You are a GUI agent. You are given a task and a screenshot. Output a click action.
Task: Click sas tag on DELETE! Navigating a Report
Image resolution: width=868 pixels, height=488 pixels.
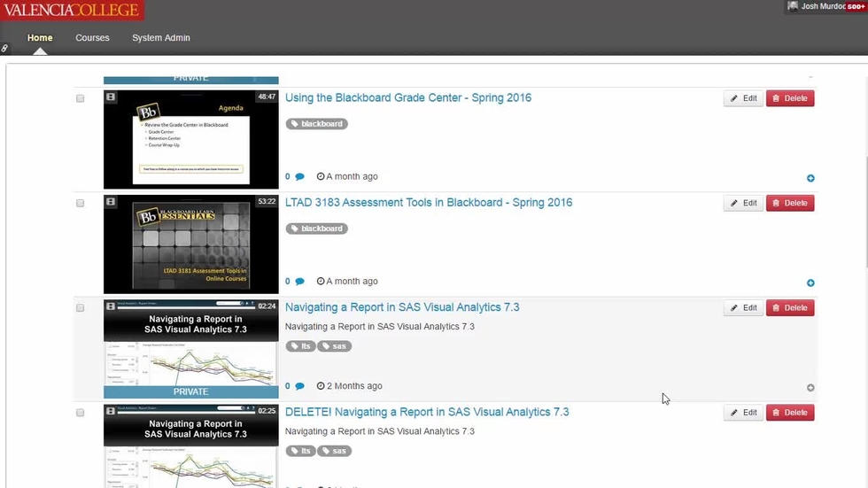pyautogui.click(x=335, y=451)
